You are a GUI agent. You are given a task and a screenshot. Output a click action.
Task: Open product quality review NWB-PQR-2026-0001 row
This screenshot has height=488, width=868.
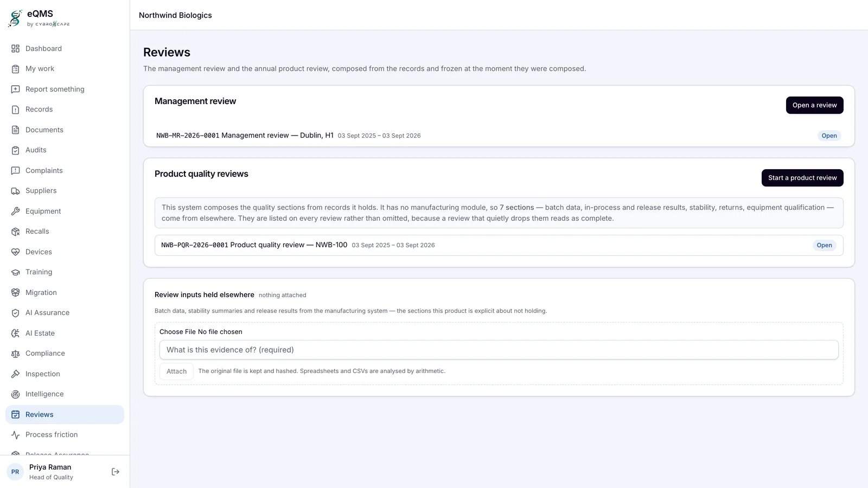499,245
